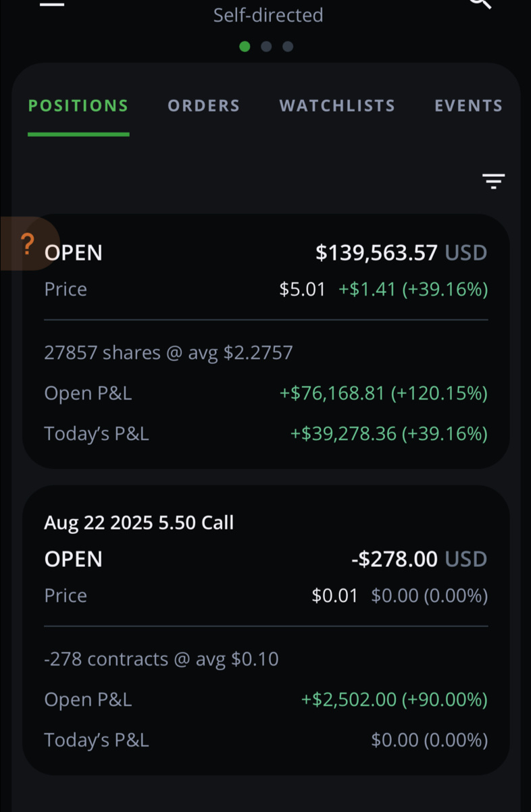Select the third page indicator dot
The height and width of the screenshot is (812, 531).
(288, 47)
